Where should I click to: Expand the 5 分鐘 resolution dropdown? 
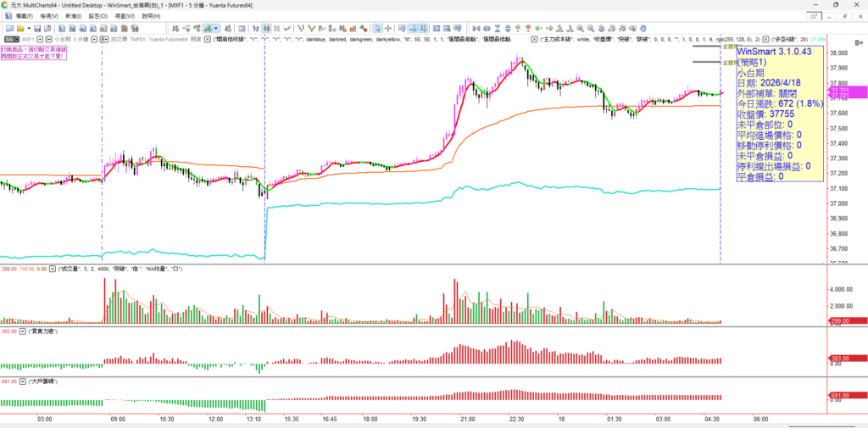[x=94, y=39]
